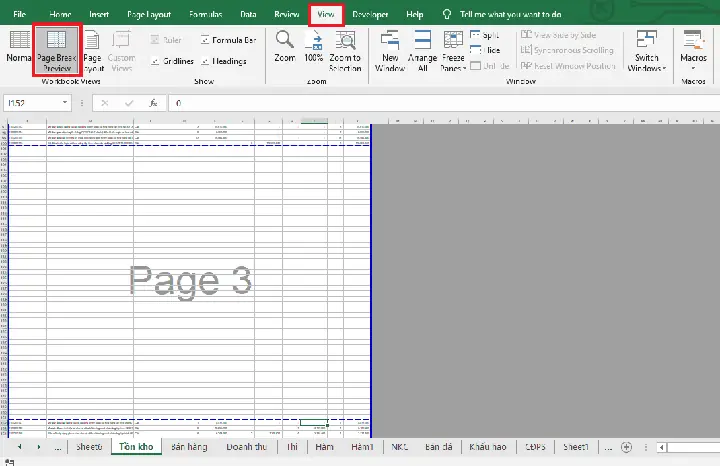720x466 pixels.
Task: Open the Developer ribbon tab
Action: 370,14
